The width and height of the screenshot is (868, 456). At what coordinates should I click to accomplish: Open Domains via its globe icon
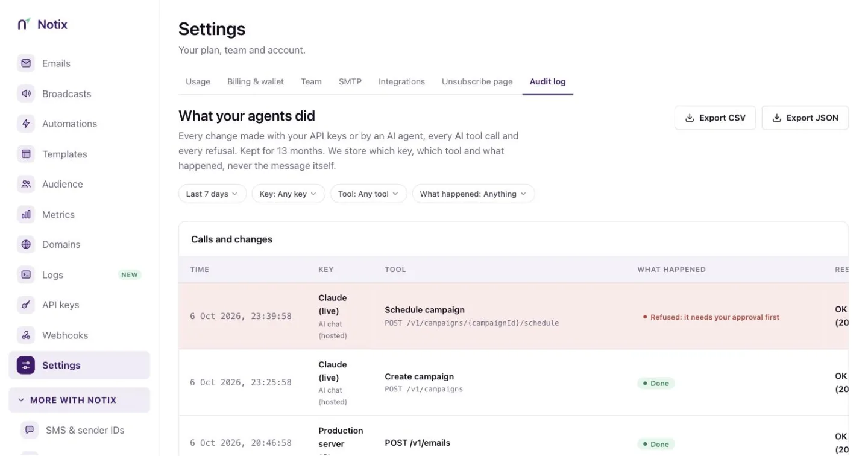click(26, 244)
